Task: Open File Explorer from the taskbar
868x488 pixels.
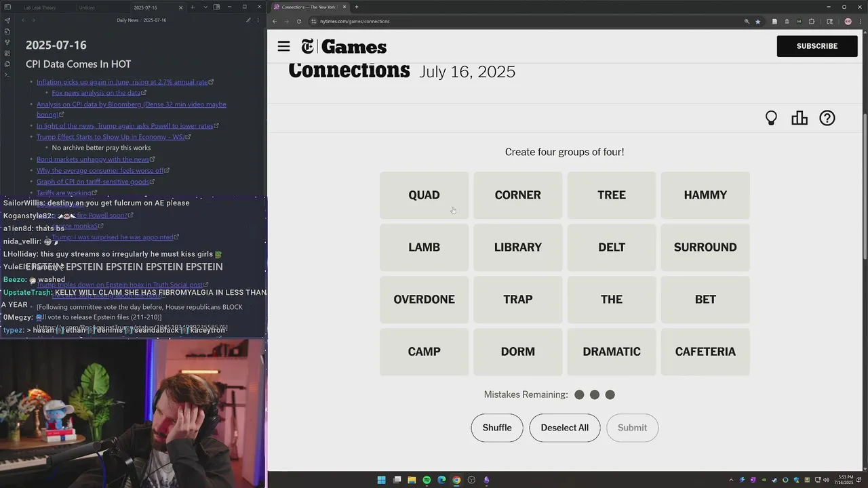Action: [412, 480]
